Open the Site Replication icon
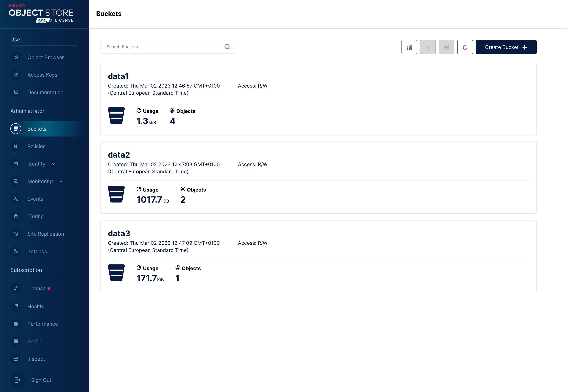 click(16, 234)
